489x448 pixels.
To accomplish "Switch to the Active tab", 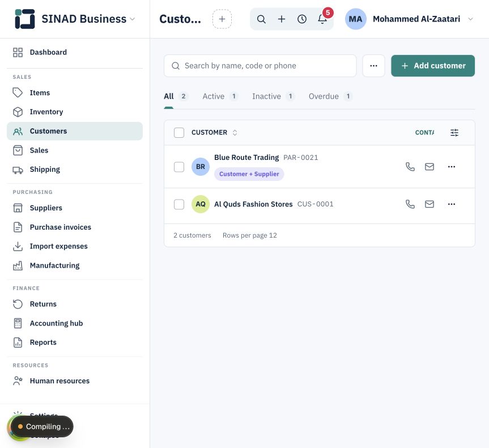I will (x=220, y=96).
